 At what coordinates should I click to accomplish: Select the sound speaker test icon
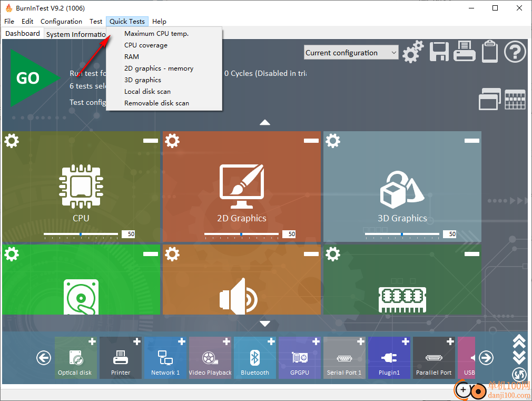239,296
